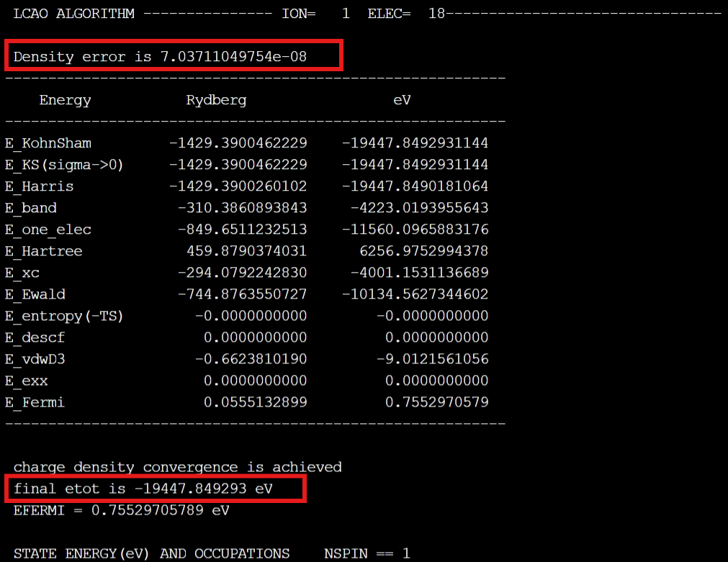
Task: Select the E_Ewald eV value
Action: point(415,294)
